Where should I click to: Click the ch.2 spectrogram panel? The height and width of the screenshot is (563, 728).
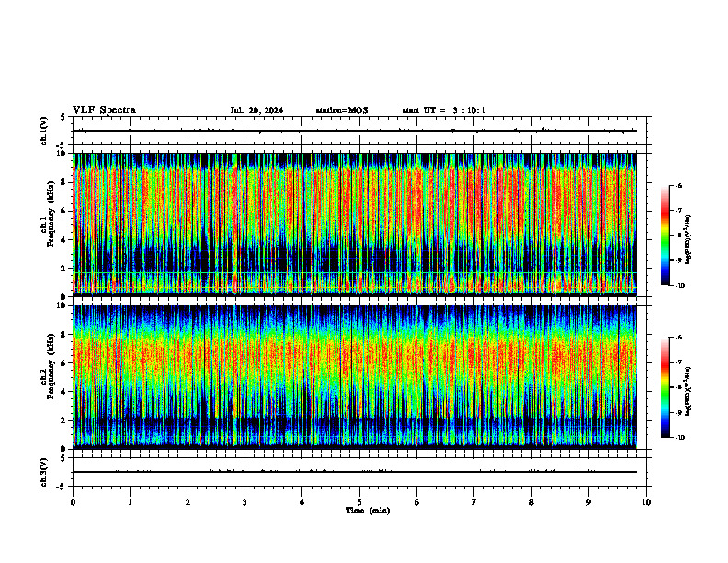pyautogui.click(x=359, y=377)
